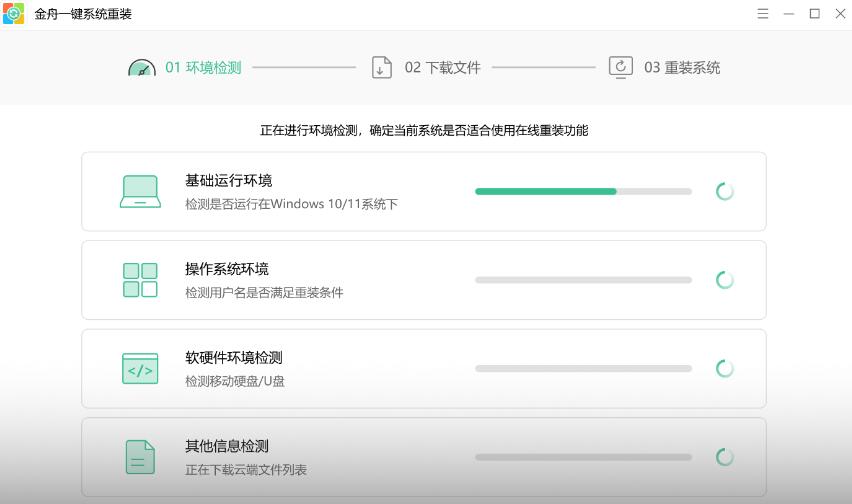
Task: Select the 03 重装系统 step label
Action: click(682, 68)
